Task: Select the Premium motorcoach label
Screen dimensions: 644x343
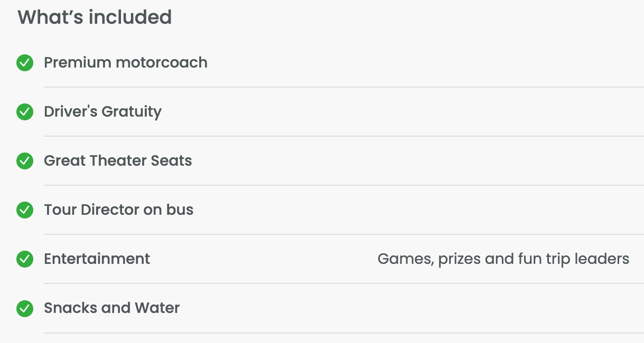Action: coord(125,62)
